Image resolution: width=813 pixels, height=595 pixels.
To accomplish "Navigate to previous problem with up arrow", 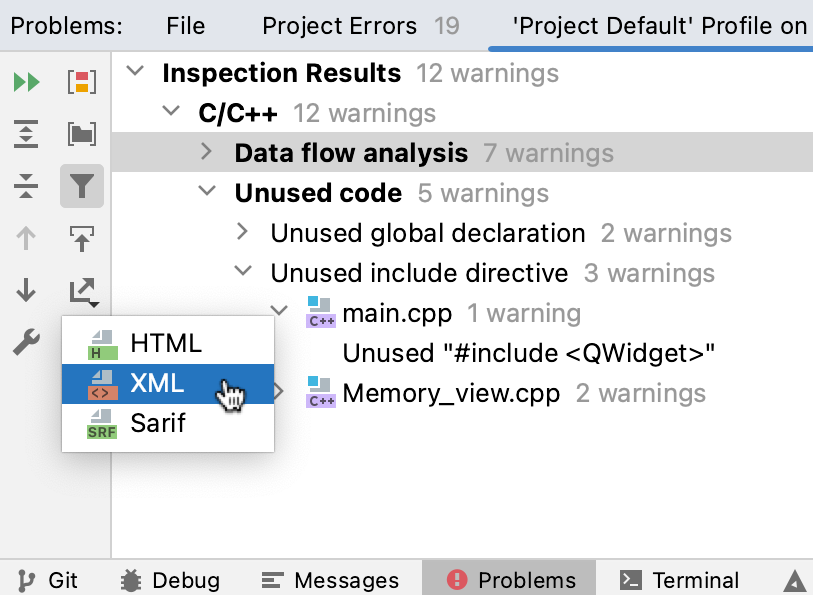I will pos(25,238).
